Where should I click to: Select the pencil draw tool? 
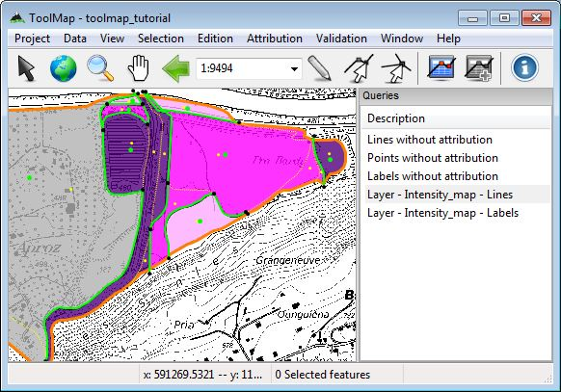(319, 67)
